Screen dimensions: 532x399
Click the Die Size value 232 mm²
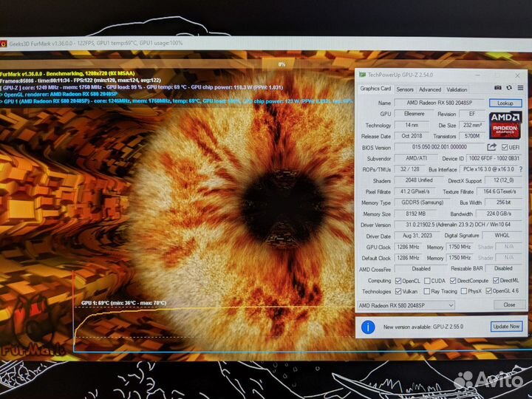click(x=472, y=125)
